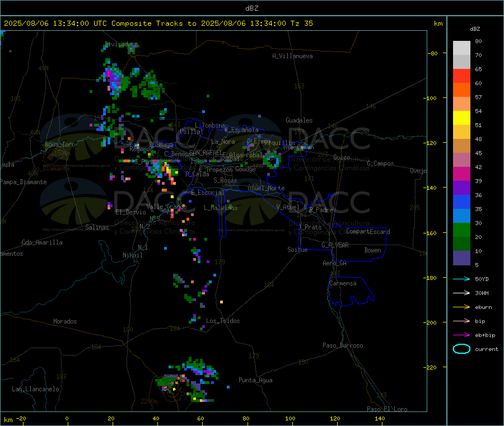This screenshot has height=426, width=504.
Task: Click the Pampa_Diamante location label
Action: click(23, 182)
